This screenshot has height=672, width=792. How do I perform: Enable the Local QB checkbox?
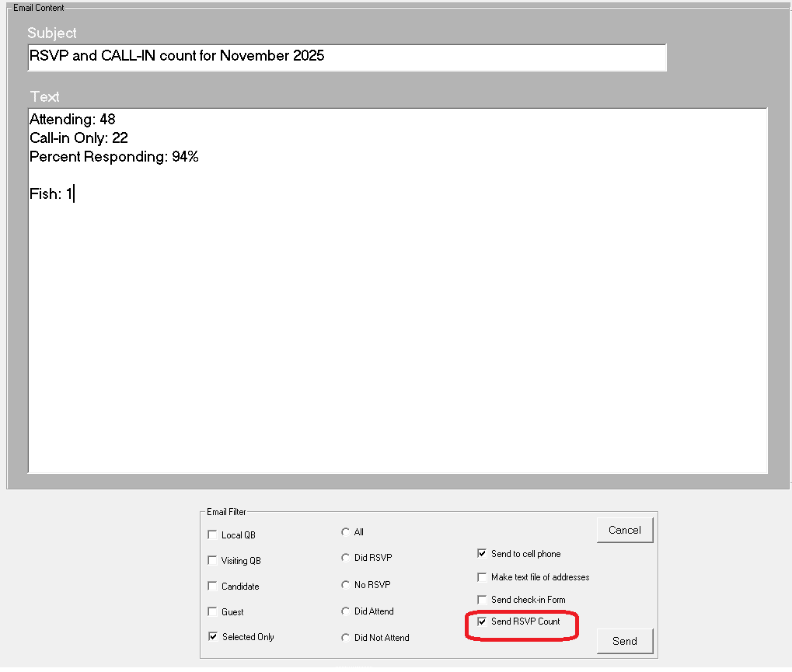point(213,535)
